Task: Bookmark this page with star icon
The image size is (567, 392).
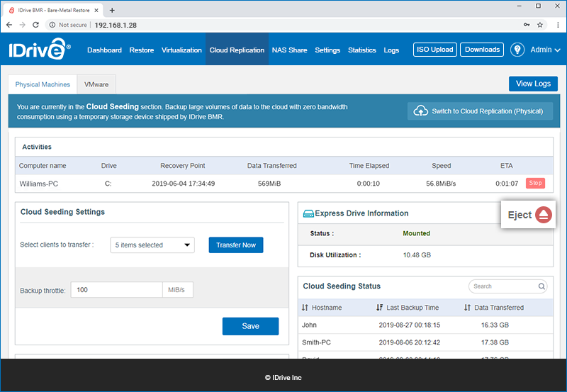Action: 540,25
